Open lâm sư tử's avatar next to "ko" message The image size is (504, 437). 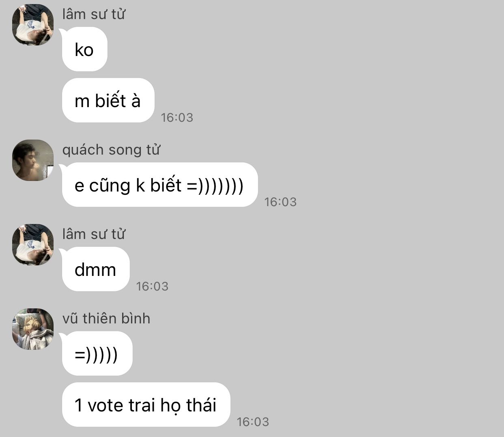[33, 25]
